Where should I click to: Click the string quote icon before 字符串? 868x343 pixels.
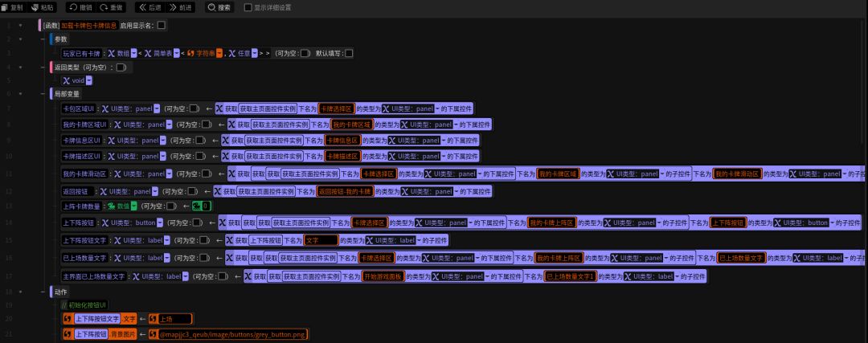(191, 54)
